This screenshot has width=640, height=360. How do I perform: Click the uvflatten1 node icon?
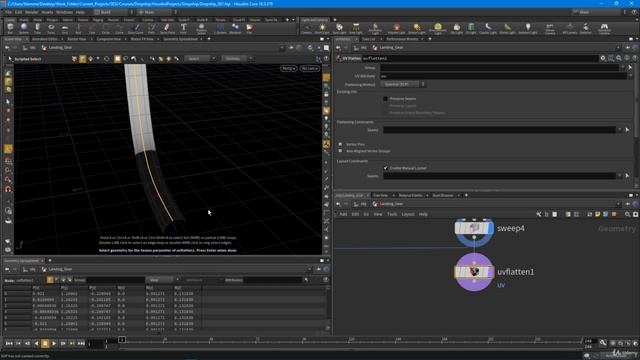pos(474,272)
